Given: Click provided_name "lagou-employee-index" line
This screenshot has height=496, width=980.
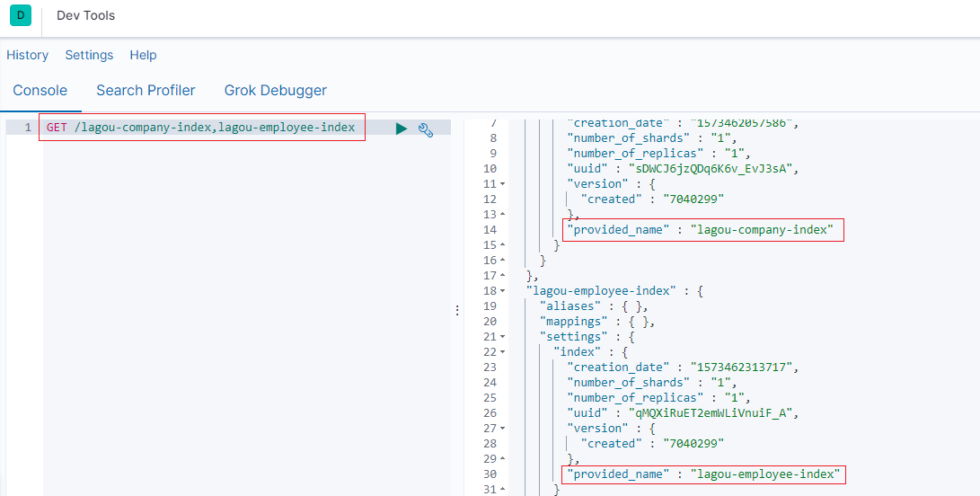Looking at the screenshot, I should [703, 474].
